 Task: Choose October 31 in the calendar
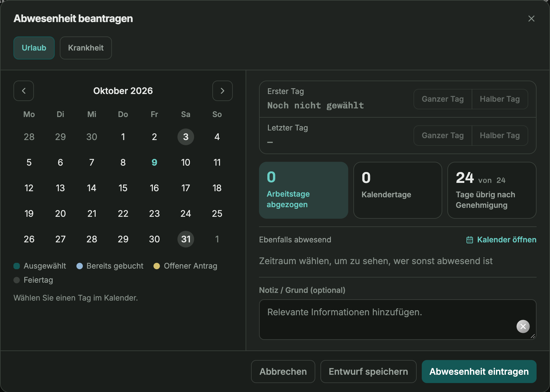click(186, 239)
